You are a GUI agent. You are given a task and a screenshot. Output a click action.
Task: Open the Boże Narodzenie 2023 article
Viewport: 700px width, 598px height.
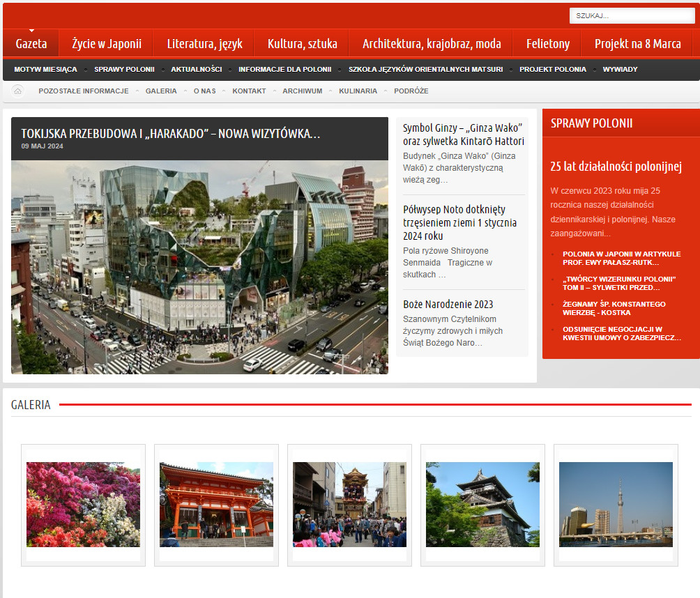tap(448, 305)
